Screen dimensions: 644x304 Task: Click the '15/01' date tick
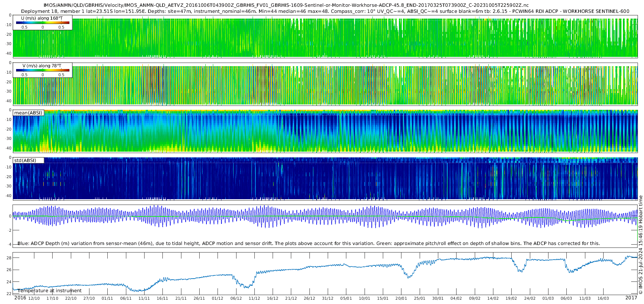pyautogui.click(x=383, y=298)
